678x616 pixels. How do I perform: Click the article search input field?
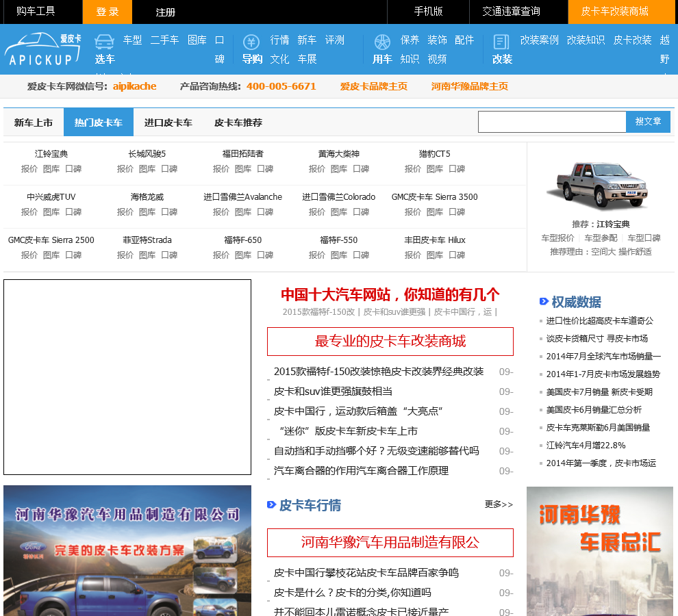coord(551,122)
